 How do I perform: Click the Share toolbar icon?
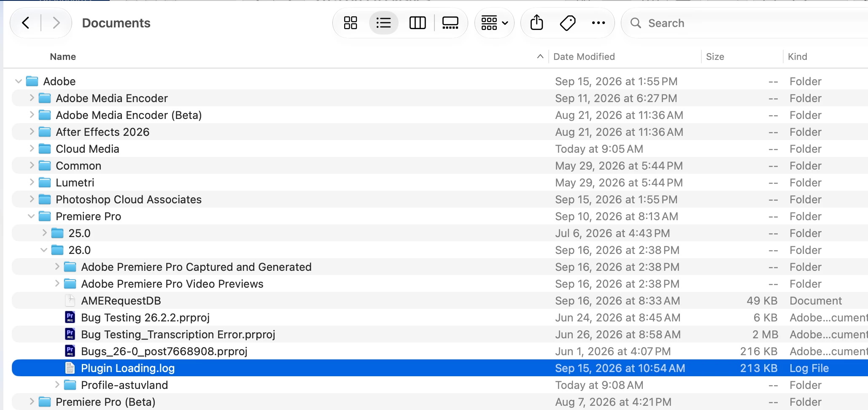[536, 23]
